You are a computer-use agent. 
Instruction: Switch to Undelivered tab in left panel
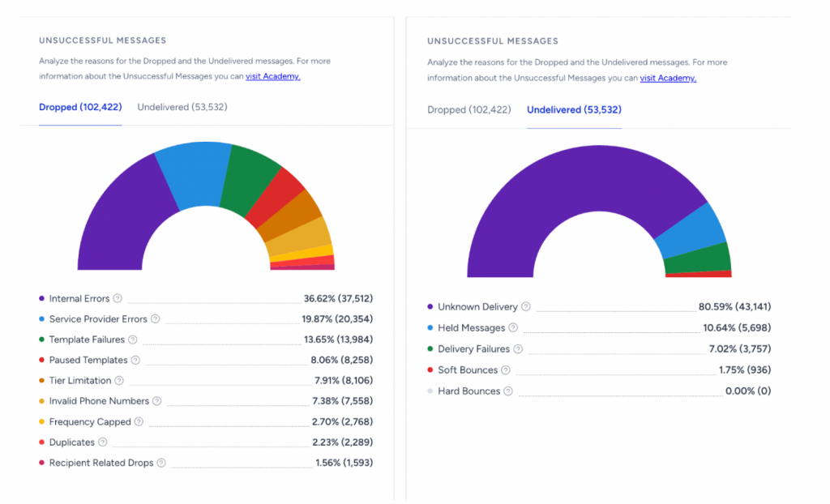(182, 107)
